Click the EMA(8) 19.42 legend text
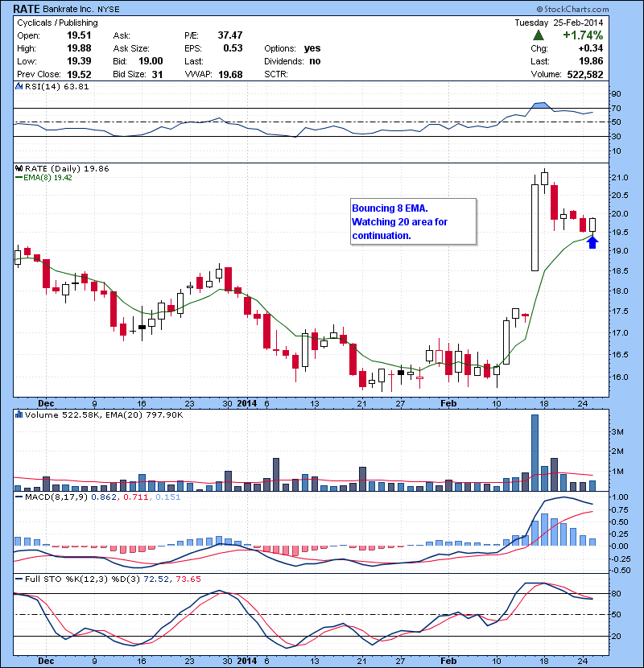The width and height of the screenshot is (644, 668). pyautogui.click(x=47, y=178)
